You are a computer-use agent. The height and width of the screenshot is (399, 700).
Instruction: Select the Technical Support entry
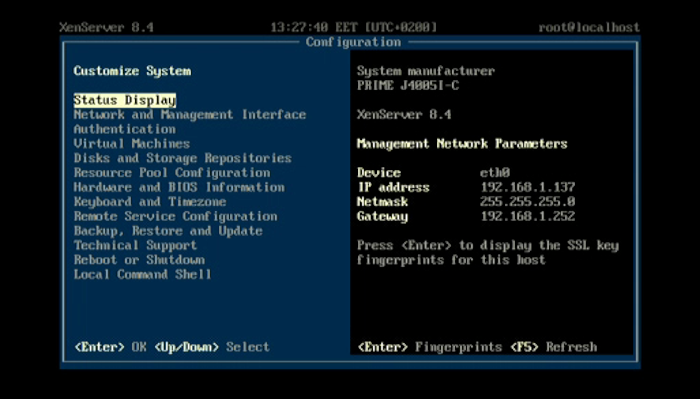[135, 245]
